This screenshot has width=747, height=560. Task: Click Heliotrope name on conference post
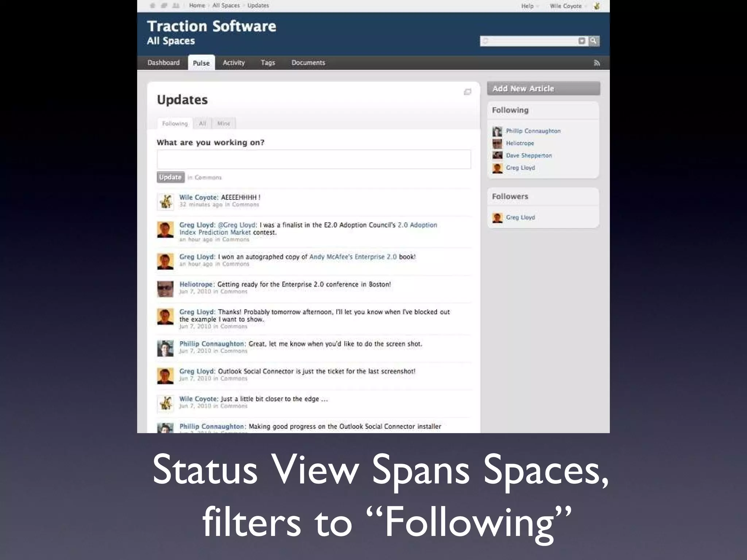pyautogui.click(x=197, y=284)
